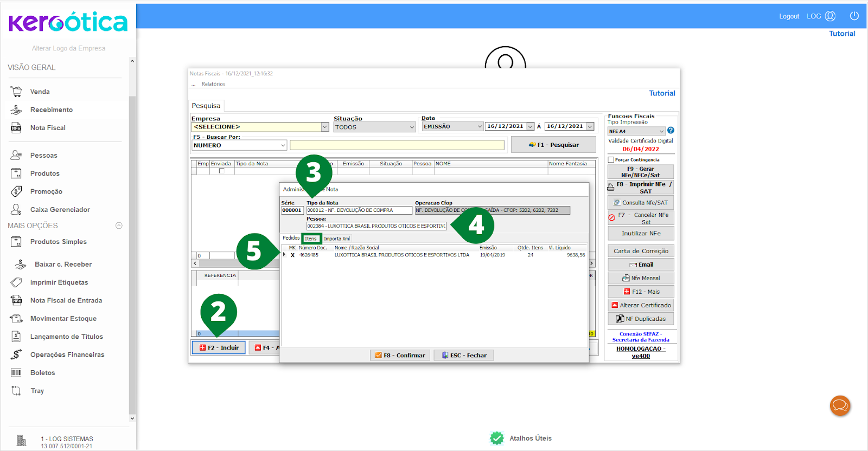Click the Pessoas people icon
Viewport: 868px width, 451px height.
(16, 155)
